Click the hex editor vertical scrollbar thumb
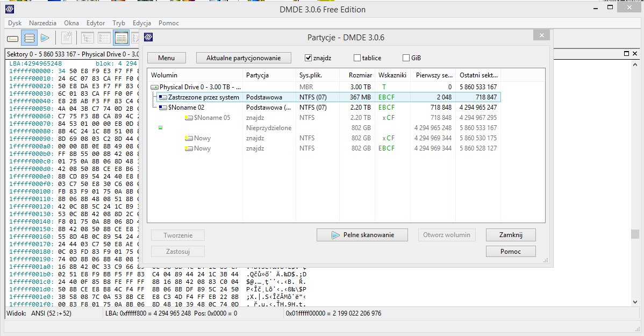The width and height of the screenshot is (644, 336). (635, 234)
